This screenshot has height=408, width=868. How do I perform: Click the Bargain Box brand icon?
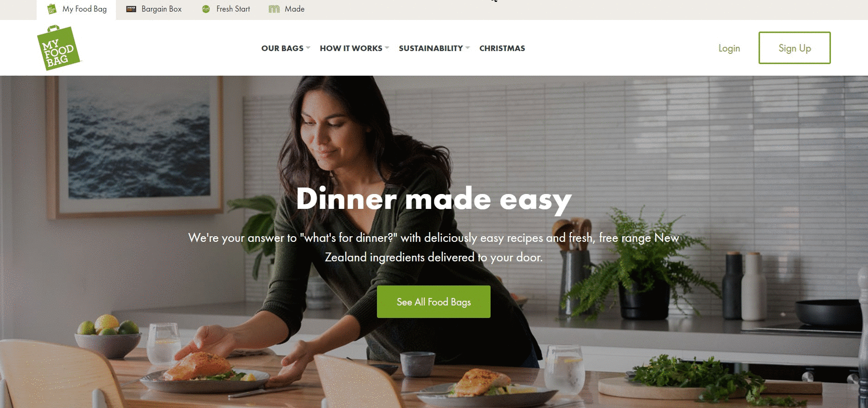tap(131, 9)
